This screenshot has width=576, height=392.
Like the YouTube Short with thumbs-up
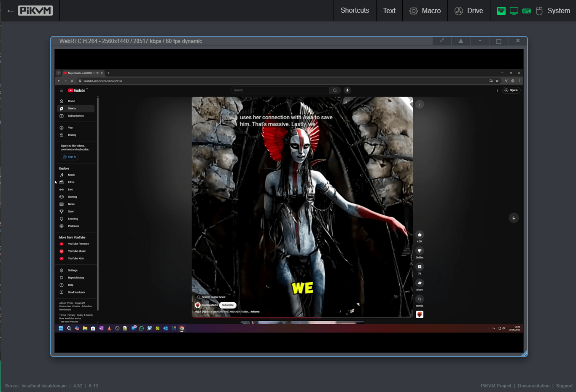pos(419,235)
